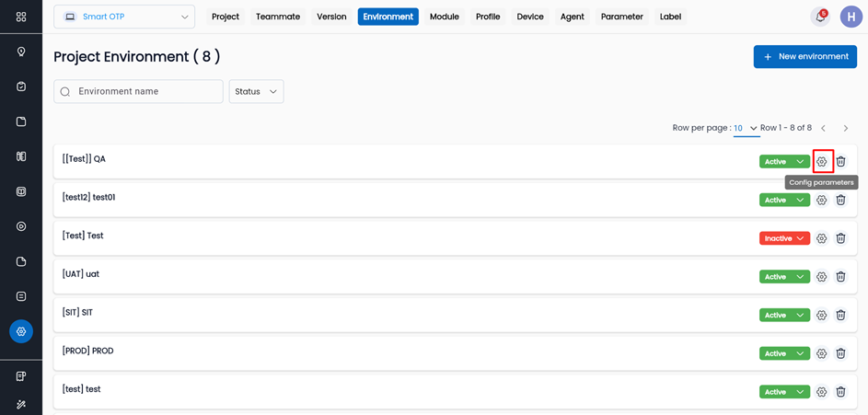Switch to the Teammate tab
This screenshot has width=868, height=415.
pyautogui.click(x=278, y=17)
